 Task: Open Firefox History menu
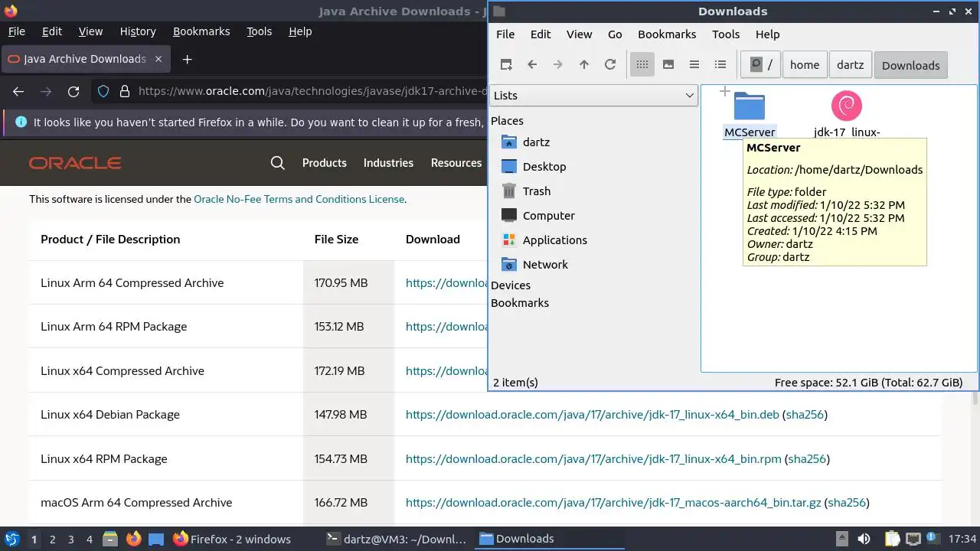[x=138, y=31]
